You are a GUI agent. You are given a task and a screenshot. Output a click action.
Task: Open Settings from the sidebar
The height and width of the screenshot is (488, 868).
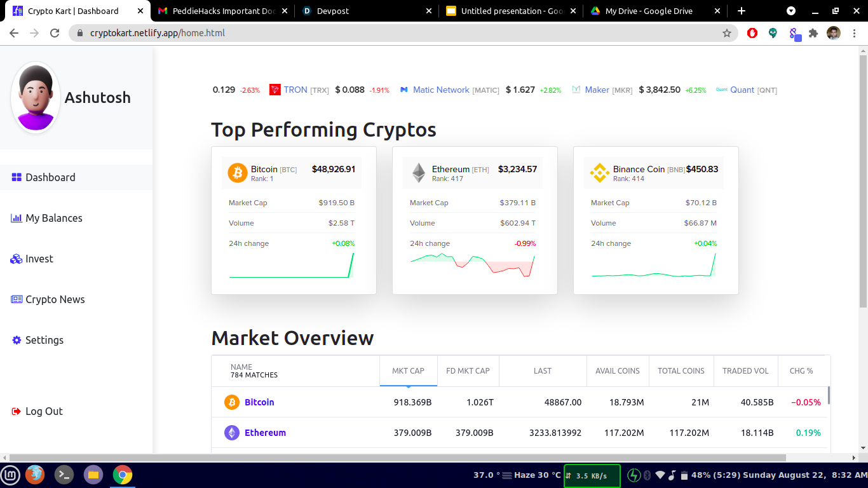(37, 340)
